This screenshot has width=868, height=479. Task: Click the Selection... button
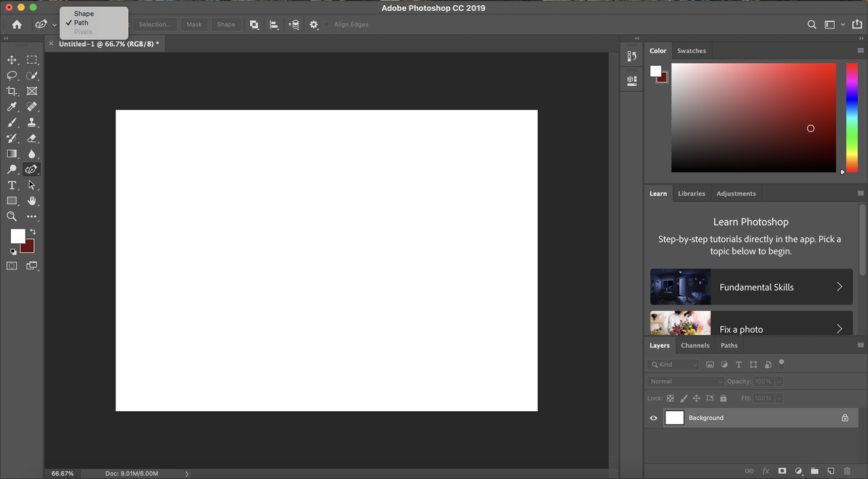[155, 24]
